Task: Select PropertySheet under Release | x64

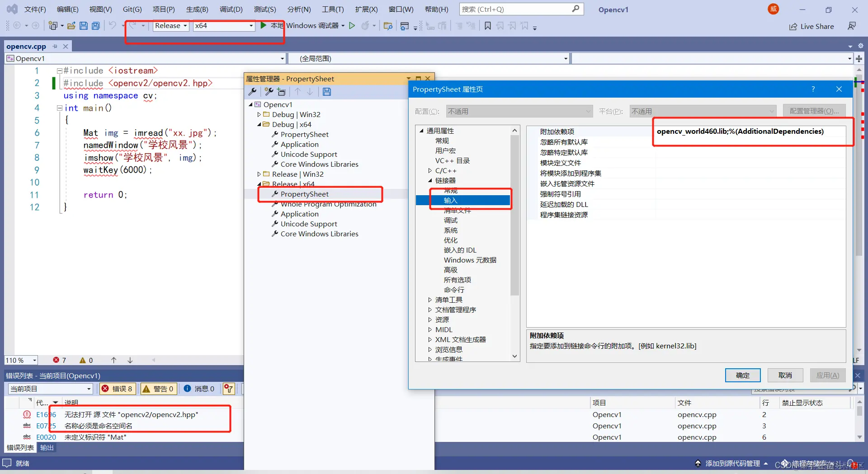Action: click(x=305, y=194)
